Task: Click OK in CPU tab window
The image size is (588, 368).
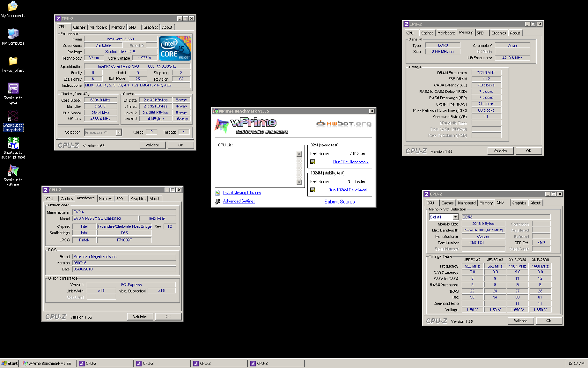Action: coord(180,145)
